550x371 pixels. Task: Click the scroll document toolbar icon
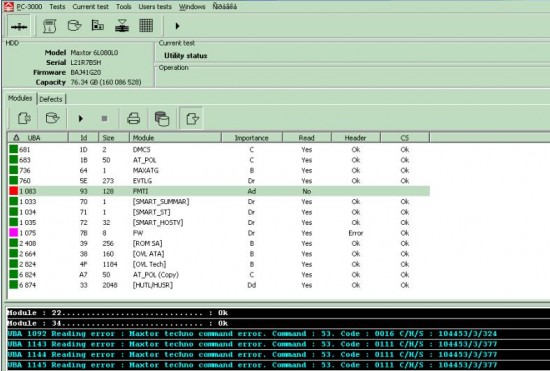click(49, 26)
